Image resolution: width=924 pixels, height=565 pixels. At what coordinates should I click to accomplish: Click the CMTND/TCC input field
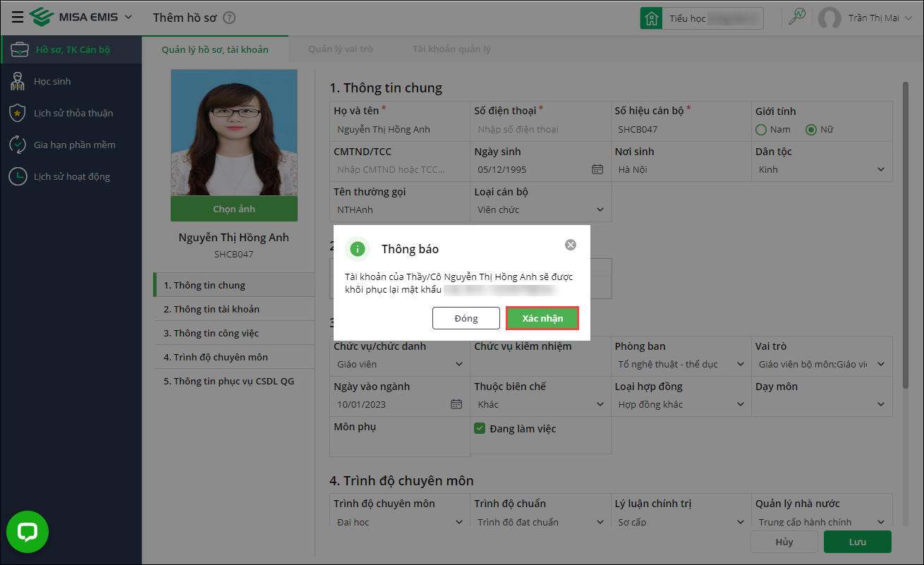pyautogui.click(x=399, y=169)
